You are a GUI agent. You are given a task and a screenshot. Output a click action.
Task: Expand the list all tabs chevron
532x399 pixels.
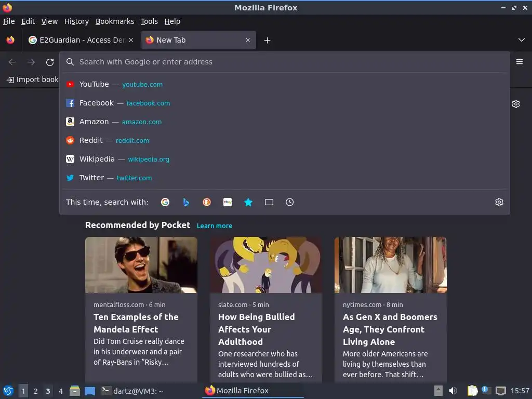pos(522,40)
